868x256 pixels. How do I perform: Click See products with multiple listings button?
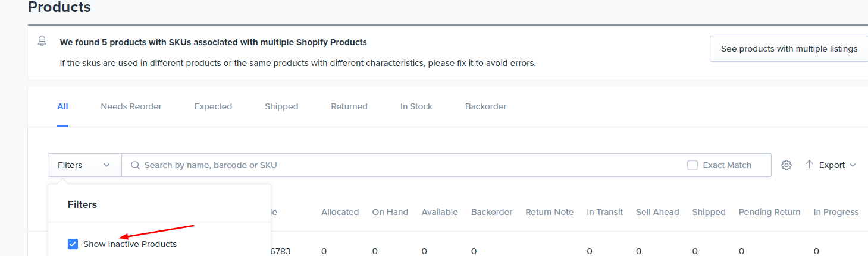[x=789, y=49]
